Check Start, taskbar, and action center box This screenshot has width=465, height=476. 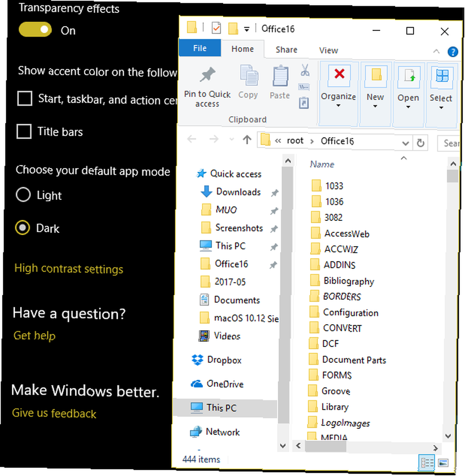25,99
